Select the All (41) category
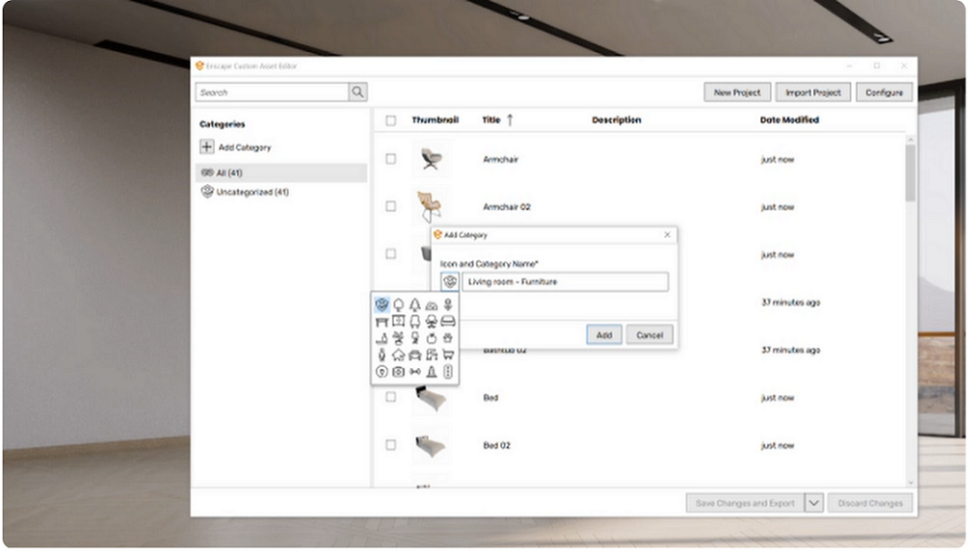 point(231,172)
